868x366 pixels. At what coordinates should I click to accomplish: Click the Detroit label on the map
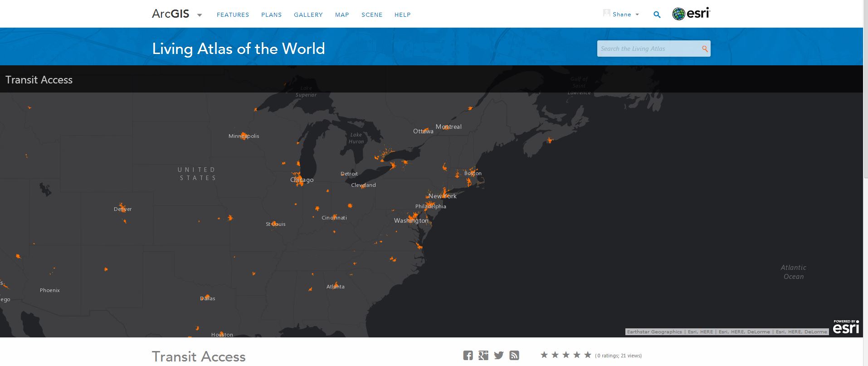(x=349, y=174)
